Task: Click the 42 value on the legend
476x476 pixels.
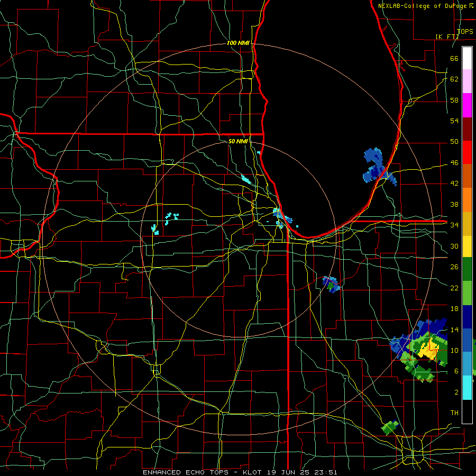Action: tap(454, 184)
